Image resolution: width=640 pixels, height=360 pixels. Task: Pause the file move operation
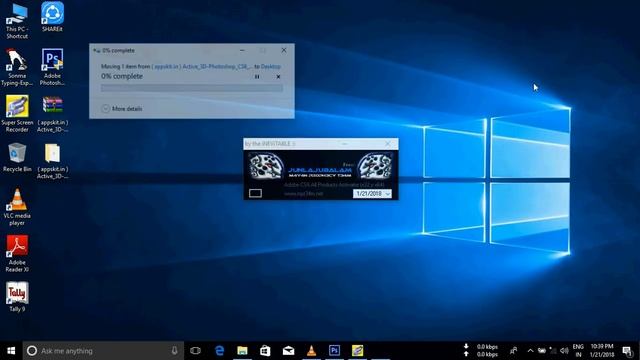pyautogui.click(x=257, y=77)
